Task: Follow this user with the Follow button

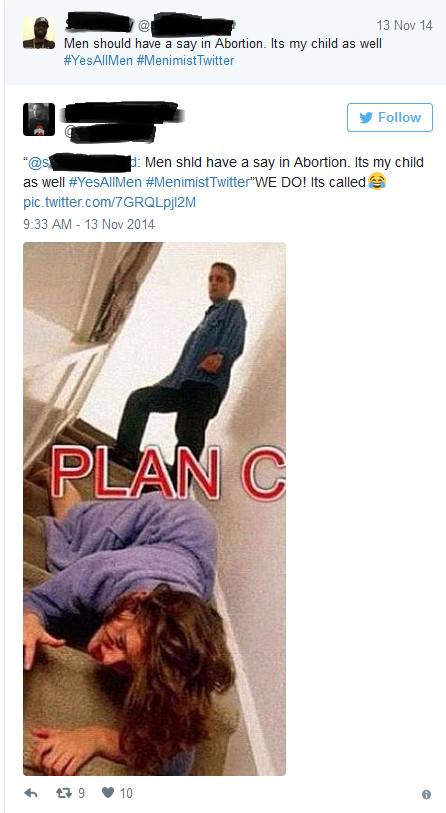Action: pyautogui.click(x=390, y=117)
